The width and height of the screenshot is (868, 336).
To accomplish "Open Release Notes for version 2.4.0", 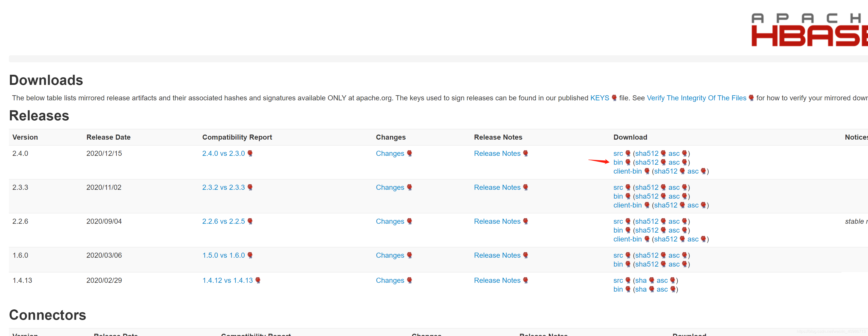I will click(497, 154).
